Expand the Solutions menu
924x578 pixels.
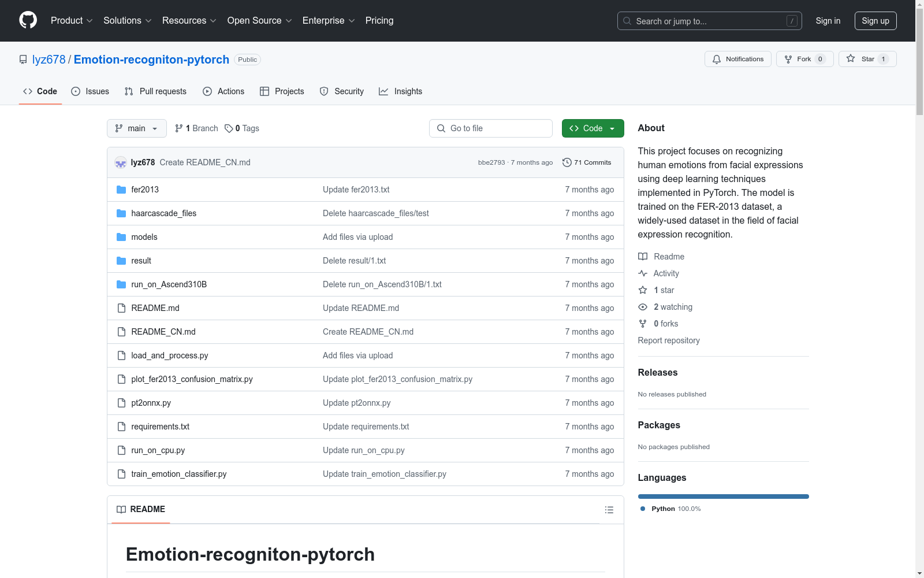[x=128, y=20]
